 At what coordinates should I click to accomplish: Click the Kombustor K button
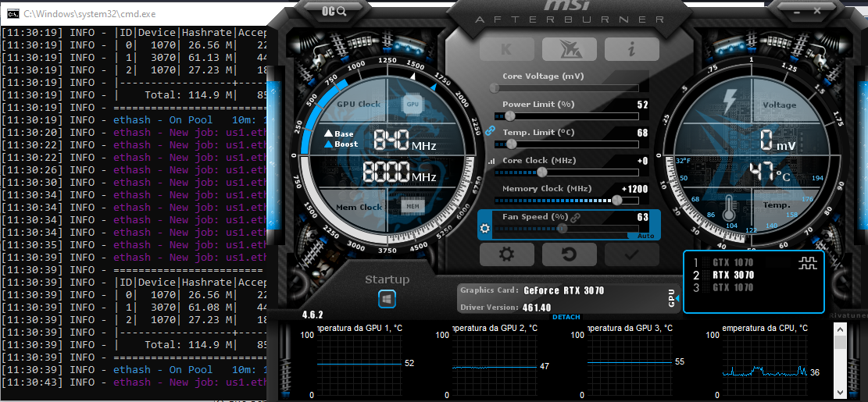[x=506, y=49]
